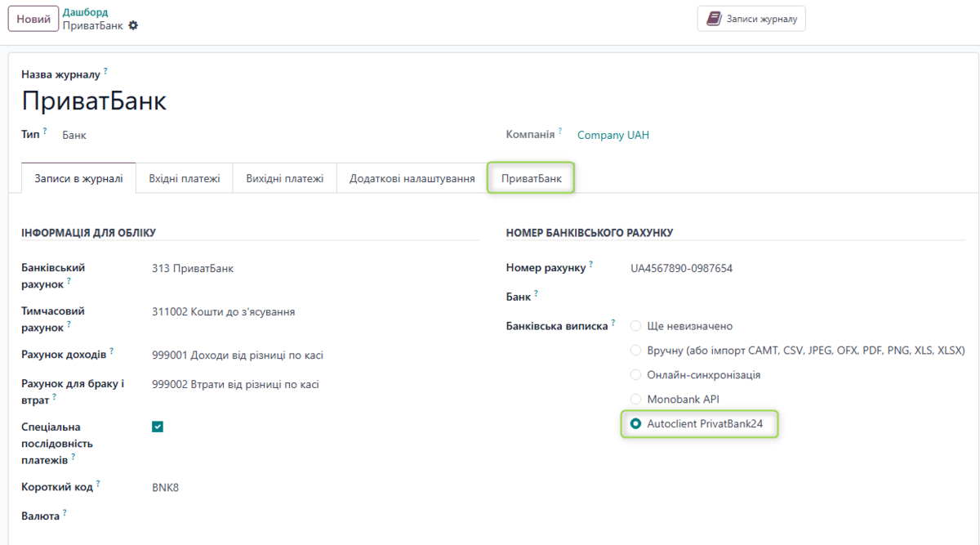The height and width of the screenshot is (545, 980).
Task: Select the Ще невизначено radio option
Action: pyautogui.click(x=636, y=326)
